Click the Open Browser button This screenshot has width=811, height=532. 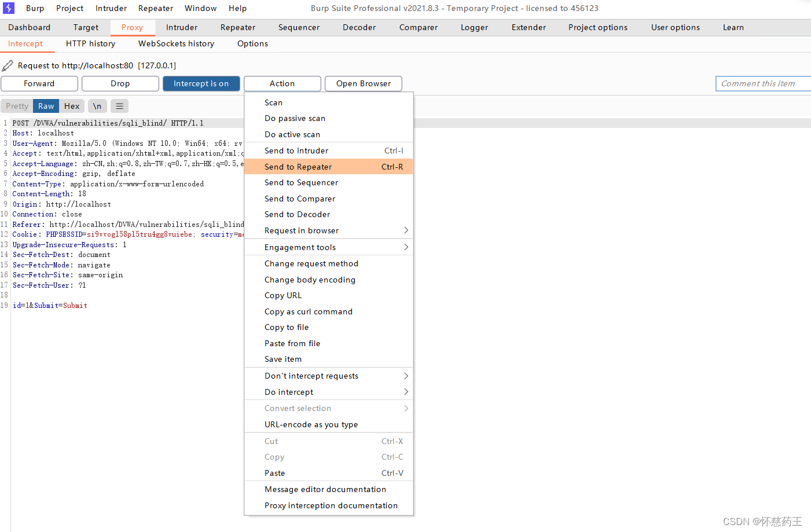click(x=364, y=83)
